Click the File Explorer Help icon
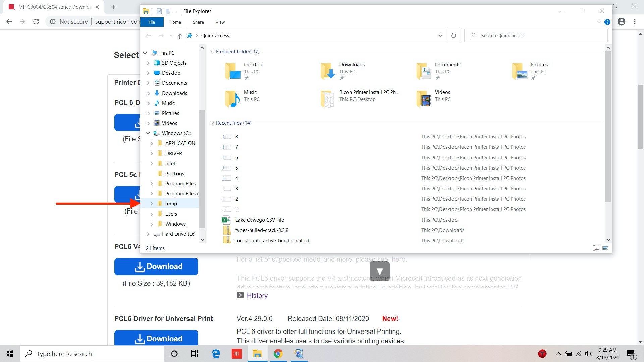644x362 pixels. (607, 22)
